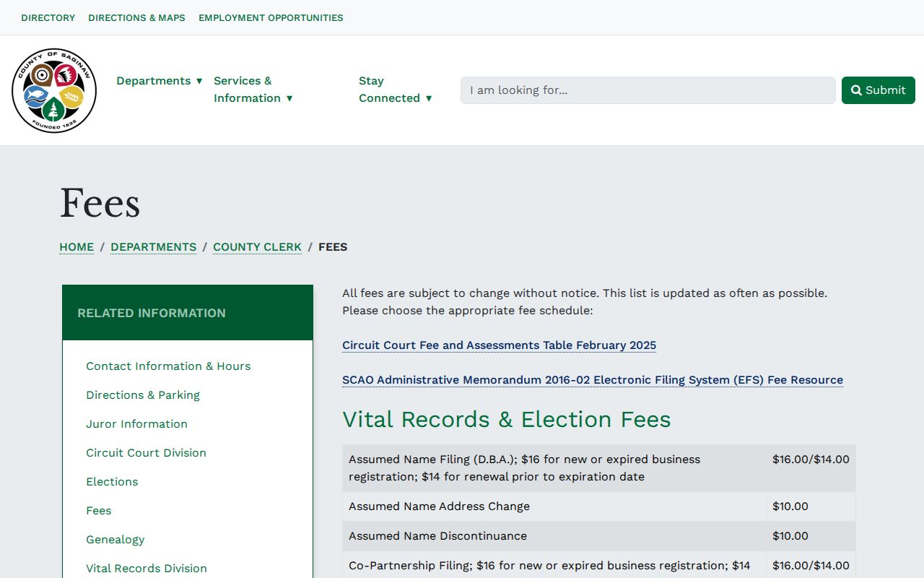Open the Directory link in top bar

coord(48,17)
